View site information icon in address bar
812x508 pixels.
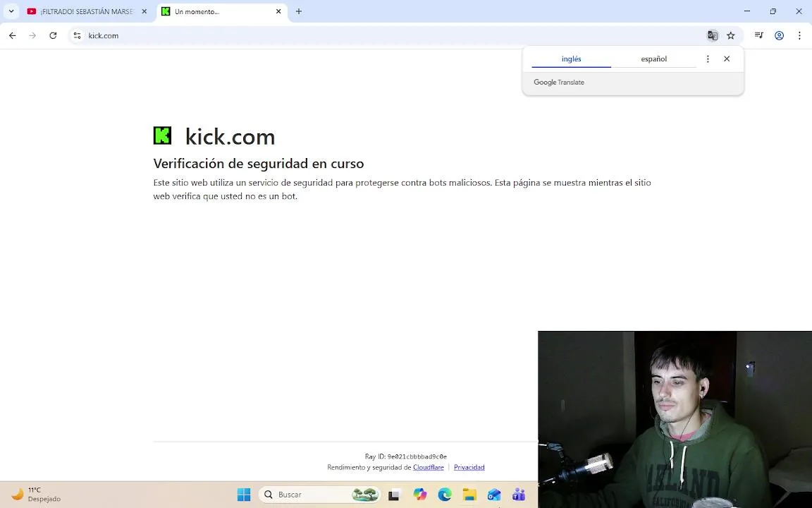click(77, 36)
